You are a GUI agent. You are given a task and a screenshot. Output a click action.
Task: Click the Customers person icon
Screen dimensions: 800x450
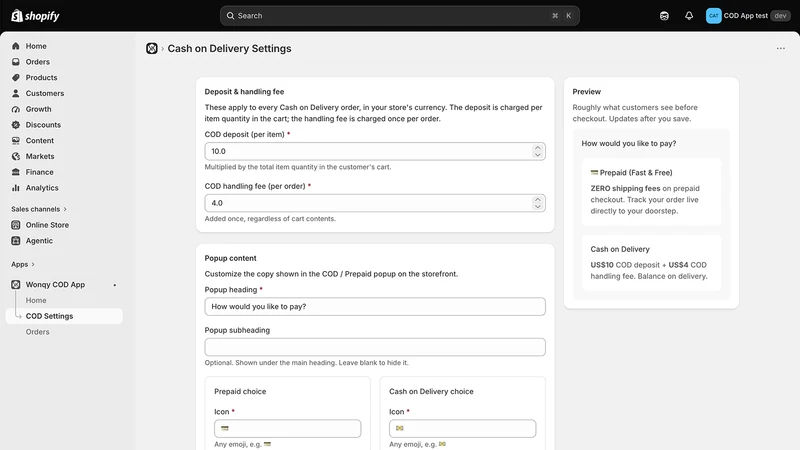[16, 93]
